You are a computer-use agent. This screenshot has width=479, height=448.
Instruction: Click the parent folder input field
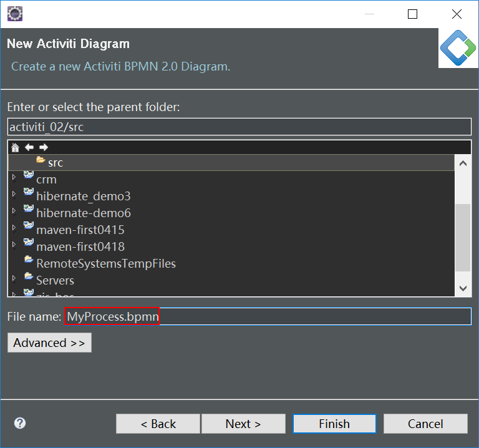[239, 127]
